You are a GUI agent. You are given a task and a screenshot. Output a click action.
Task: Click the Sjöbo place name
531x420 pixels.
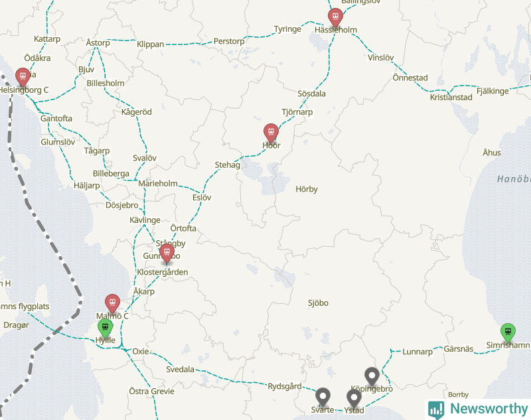[318, 303]
